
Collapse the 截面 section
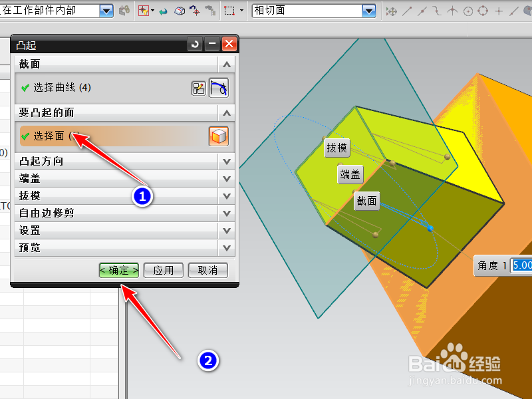[x=227, y=64]
